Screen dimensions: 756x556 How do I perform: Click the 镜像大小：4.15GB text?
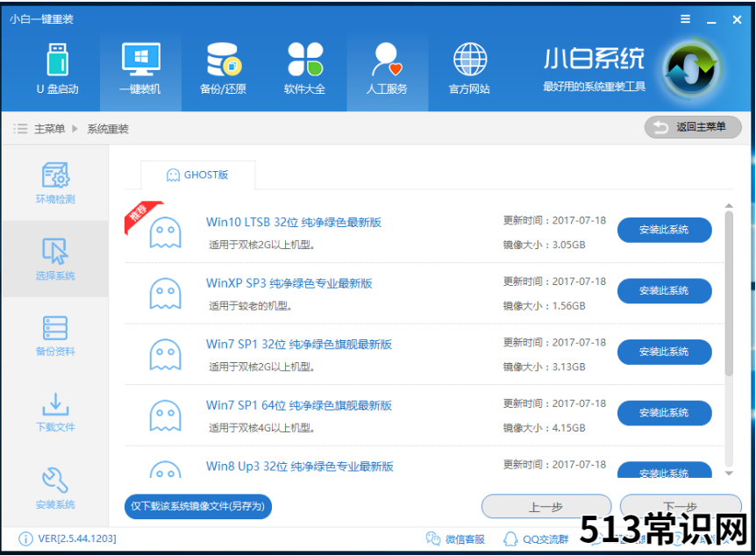point(545,428)
